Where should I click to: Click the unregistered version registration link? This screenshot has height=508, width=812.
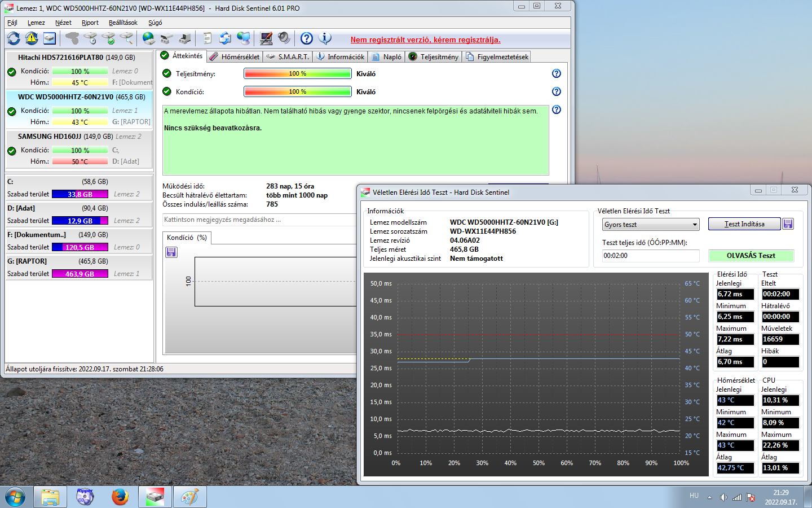(x=426, y=40)
